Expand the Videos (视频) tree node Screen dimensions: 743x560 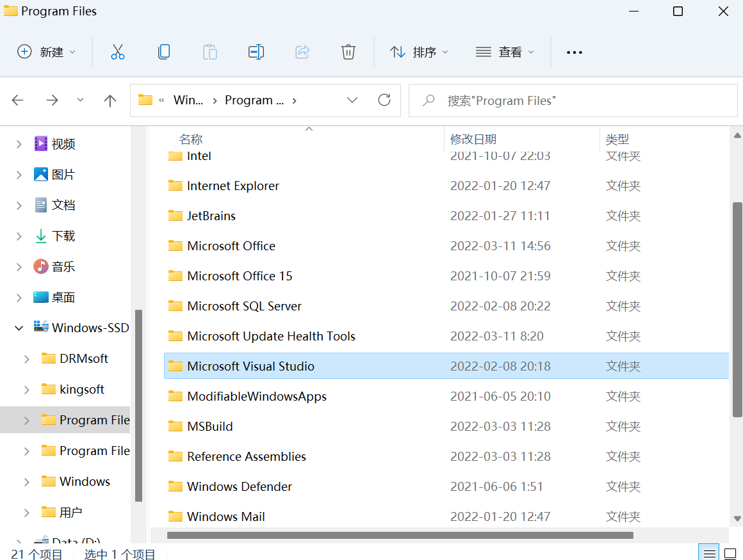click(x=19, y=145)
